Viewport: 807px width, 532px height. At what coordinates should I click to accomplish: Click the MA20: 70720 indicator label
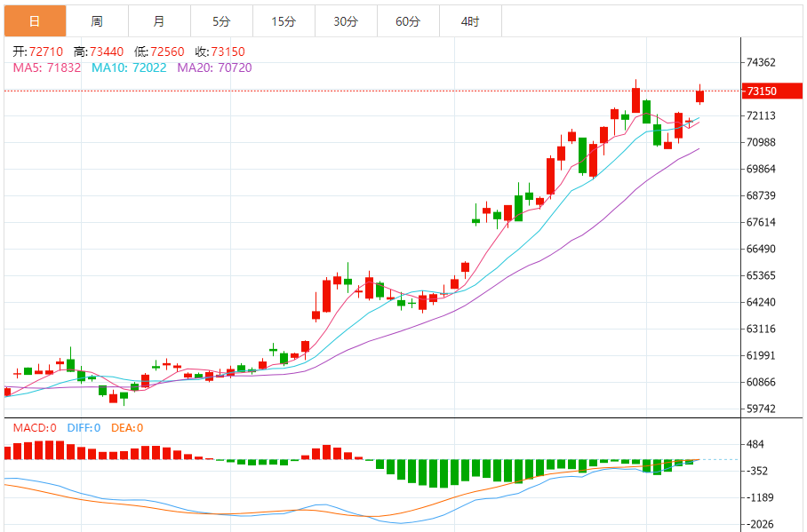pos(214,67)
